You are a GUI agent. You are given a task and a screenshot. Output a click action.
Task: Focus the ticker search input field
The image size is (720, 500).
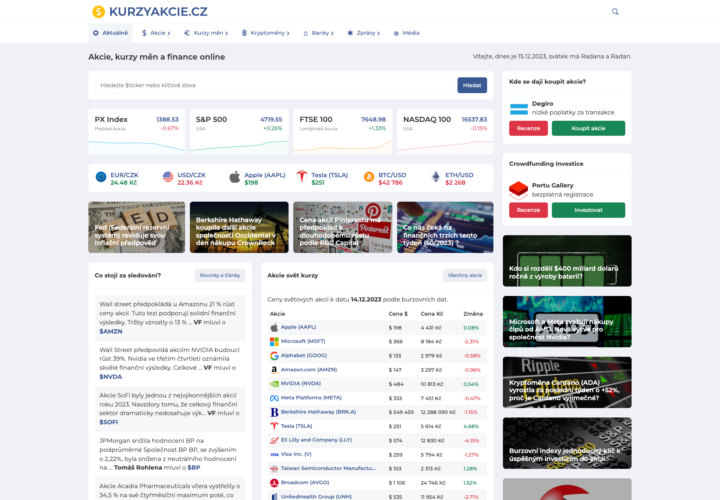(x=274, y=85)
